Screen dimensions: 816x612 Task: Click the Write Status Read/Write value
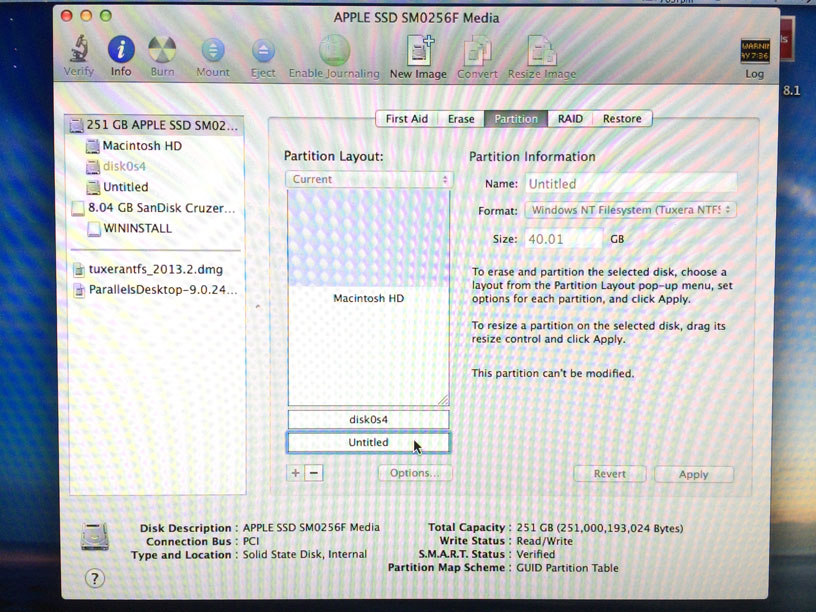[544, 541]
